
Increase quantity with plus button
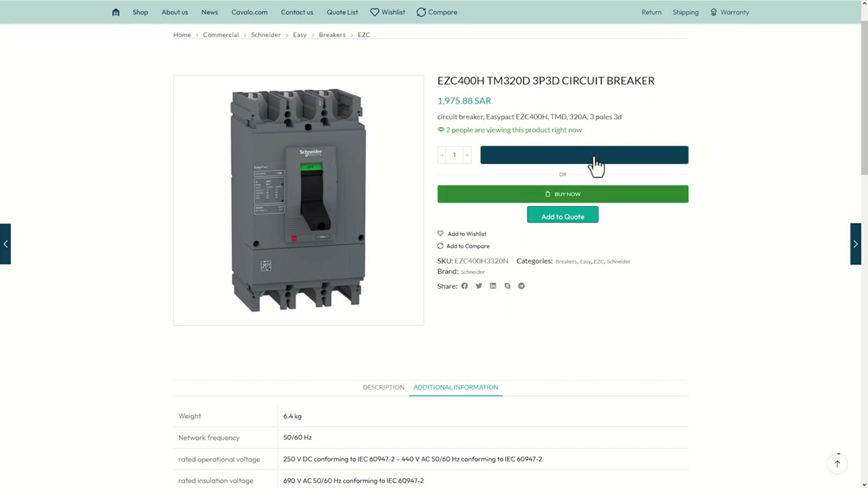pos(467,155)
